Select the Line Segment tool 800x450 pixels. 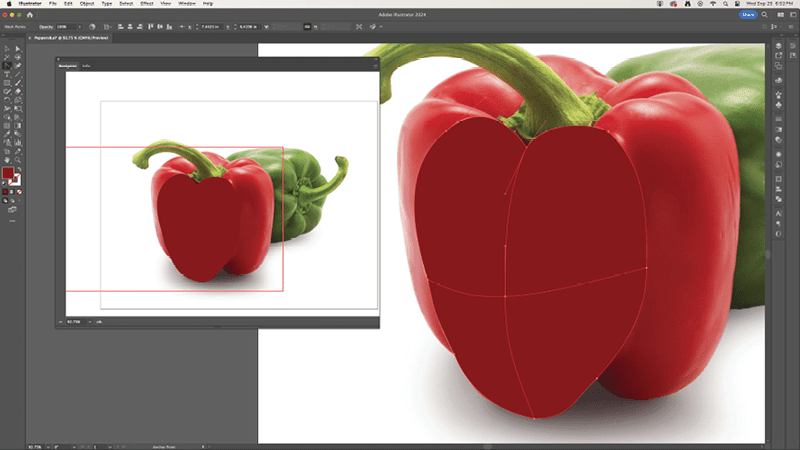click(x=18, y=74)
